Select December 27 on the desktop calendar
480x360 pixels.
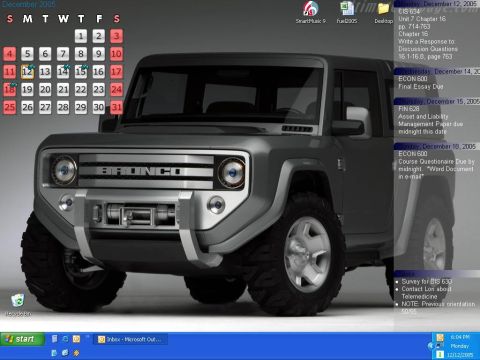(x=45, y=107)
